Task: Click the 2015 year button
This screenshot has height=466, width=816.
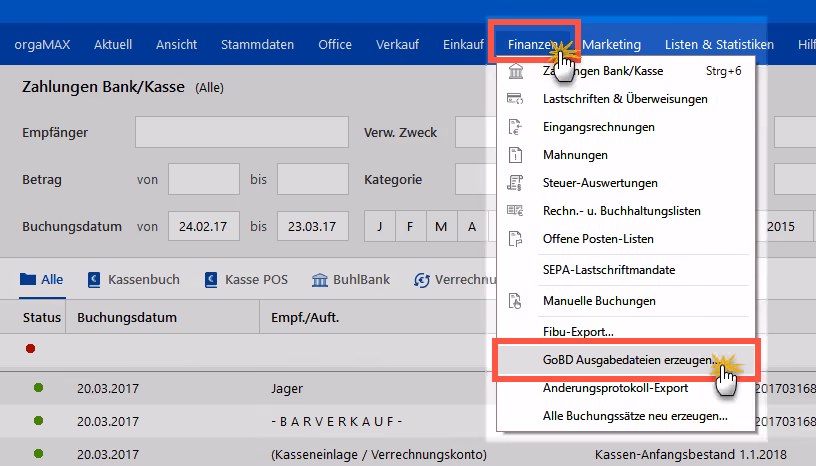Action: [781, 226]
